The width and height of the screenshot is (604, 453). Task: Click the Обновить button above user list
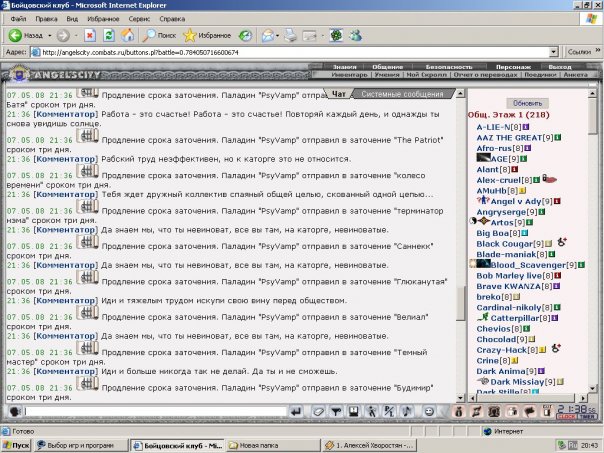[x=527, y=103]
